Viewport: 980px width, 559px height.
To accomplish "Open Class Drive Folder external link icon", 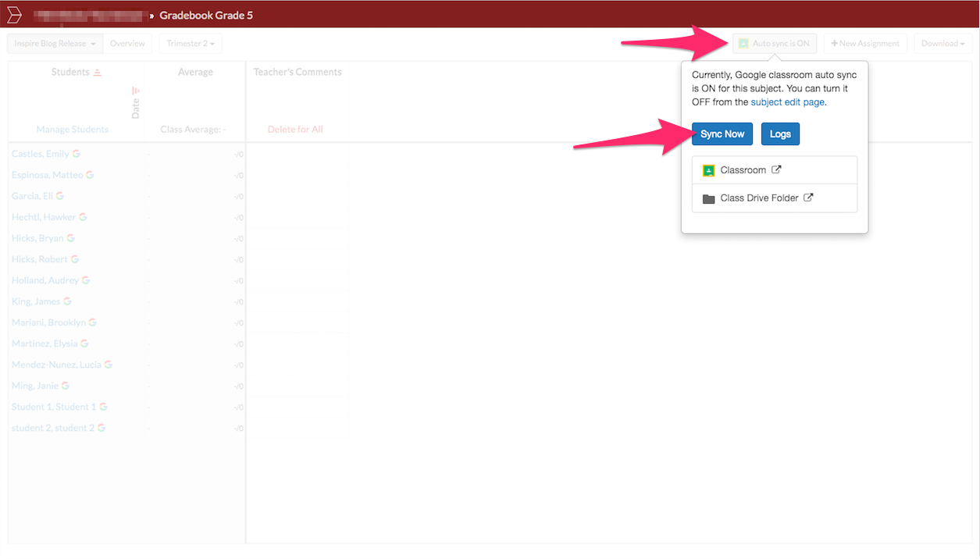I will pos(808,198).
